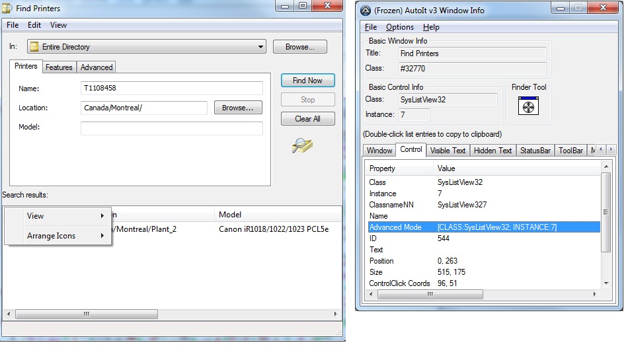The image size is (628, 364).
Task: Click the property list horizontal scrollbar thumb
Action: pos(430,295)
